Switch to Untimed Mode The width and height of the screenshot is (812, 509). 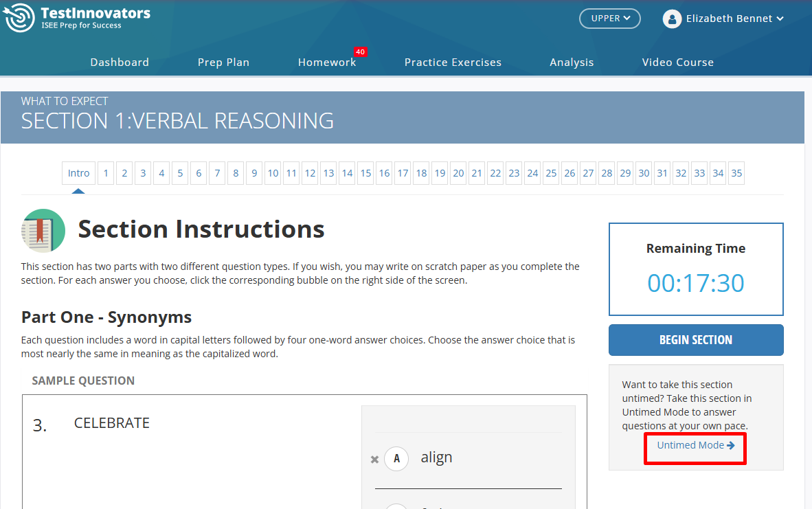(x=695, y=445)
